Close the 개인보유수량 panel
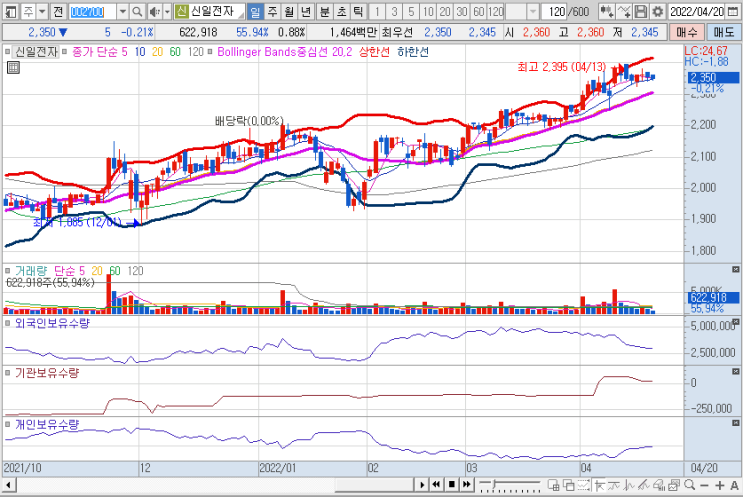743x497 pixels. [x=735, y=423]
